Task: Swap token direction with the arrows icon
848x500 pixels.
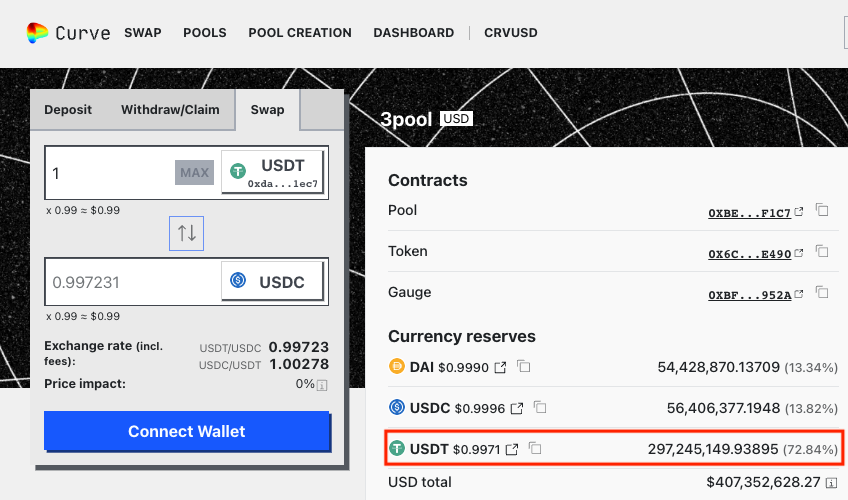Action: (187, 233)
